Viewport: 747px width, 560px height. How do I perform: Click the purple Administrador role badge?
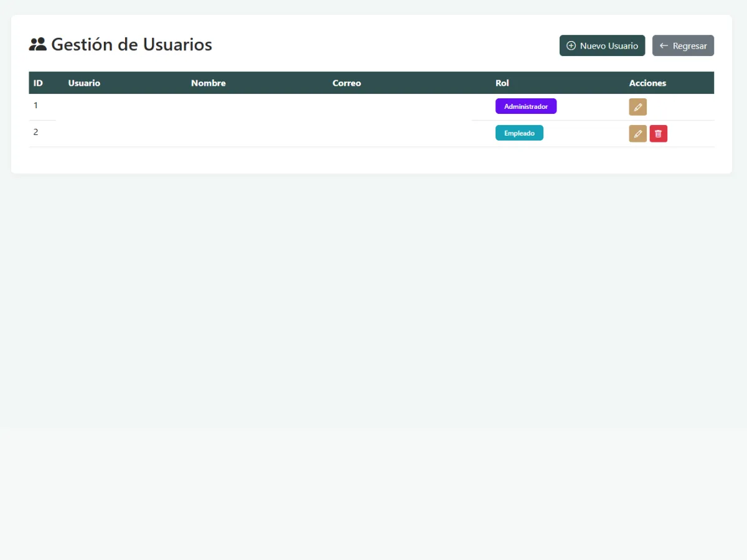coord(526,106)
